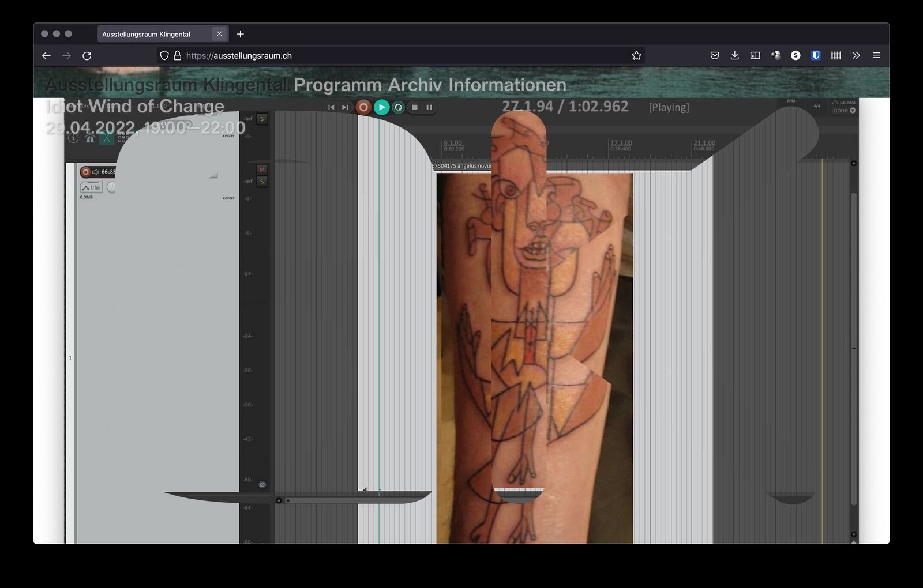Open the browser downloads panel
This screenshot has width=923, height=588.
(734, 55)
